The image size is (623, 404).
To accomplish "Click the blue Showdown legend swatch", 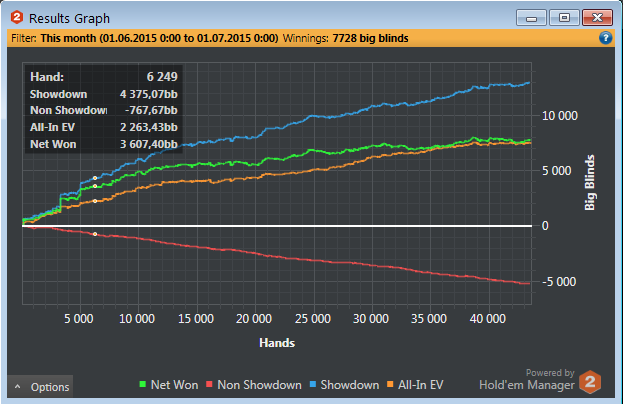I will pyautogui.click(x=312, y=385).
